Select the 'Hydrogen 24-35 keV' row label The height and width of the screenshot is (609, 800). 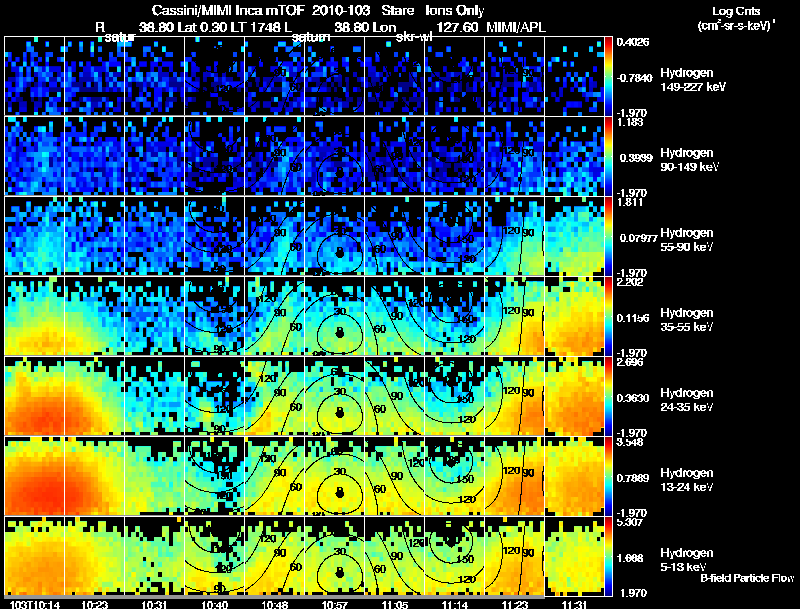click(x=687, y=400)
